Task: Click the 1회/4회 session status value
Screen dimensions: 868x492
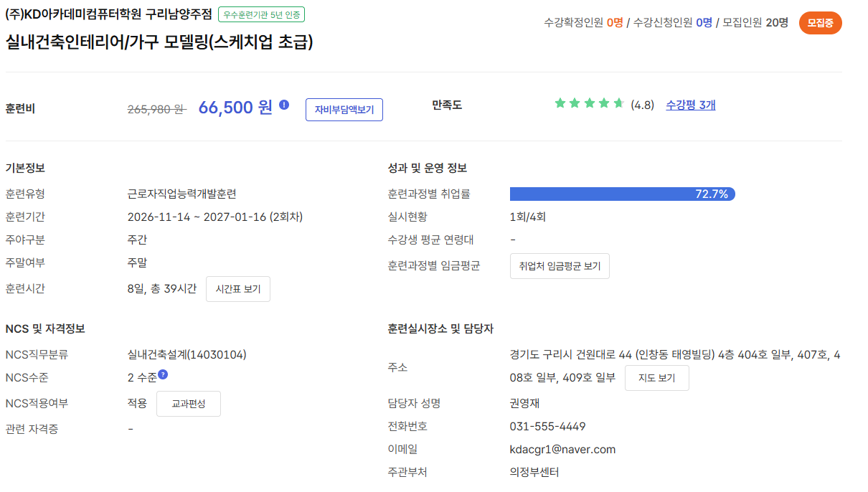Action: pos(528,217)
